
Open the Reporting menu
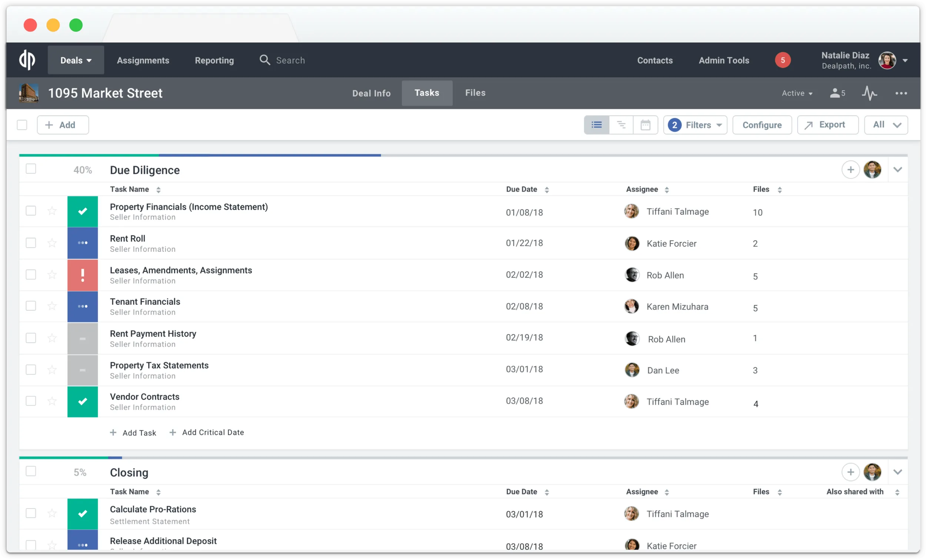coord(214,60)
